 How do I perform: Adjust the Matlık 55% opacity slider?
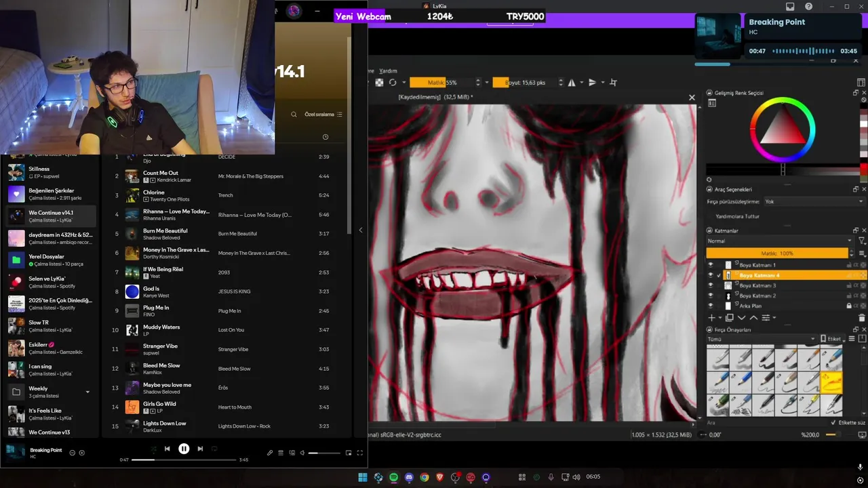click(x=442, y=83)
